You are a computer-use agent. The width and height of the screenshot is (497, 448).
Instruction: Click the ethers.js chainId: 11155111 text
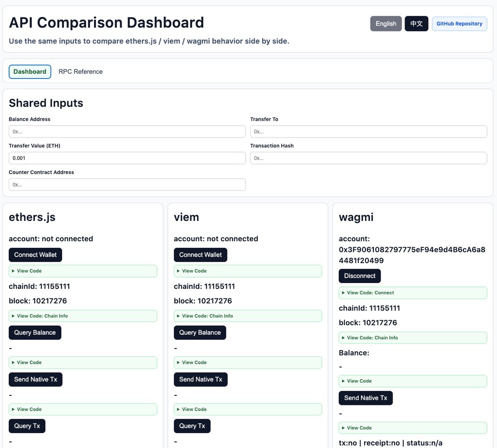(x=39, y=286)
